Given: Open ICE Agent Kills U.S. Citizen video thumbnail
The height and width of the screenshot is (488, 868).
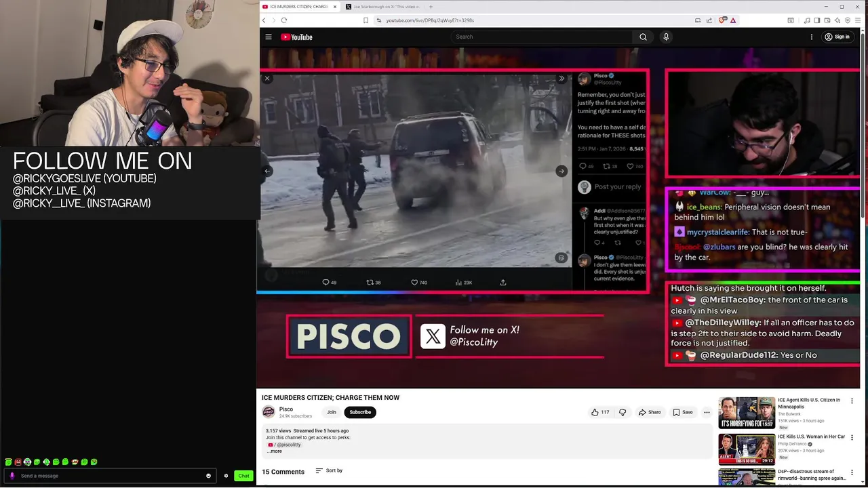Looking at the screenshot, I should pyautogui.click(x=747, y=413).
